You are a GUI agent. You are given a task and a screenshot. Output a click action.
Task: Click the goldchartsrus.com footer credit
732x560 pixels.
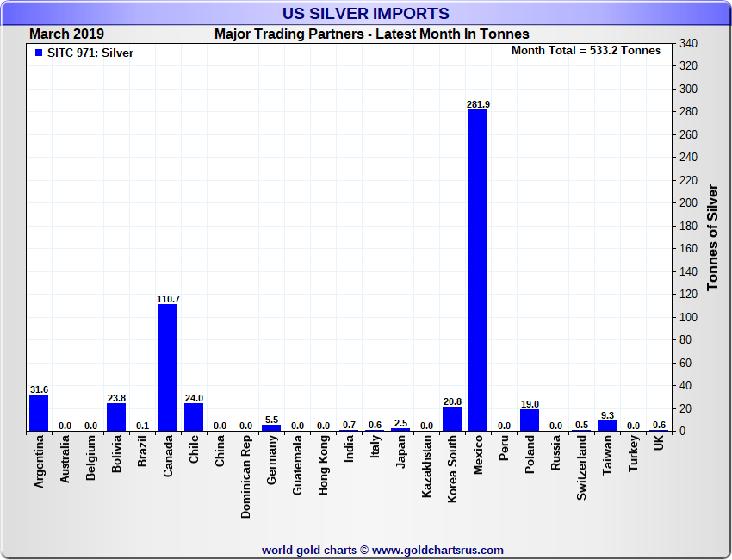point(382,551)
